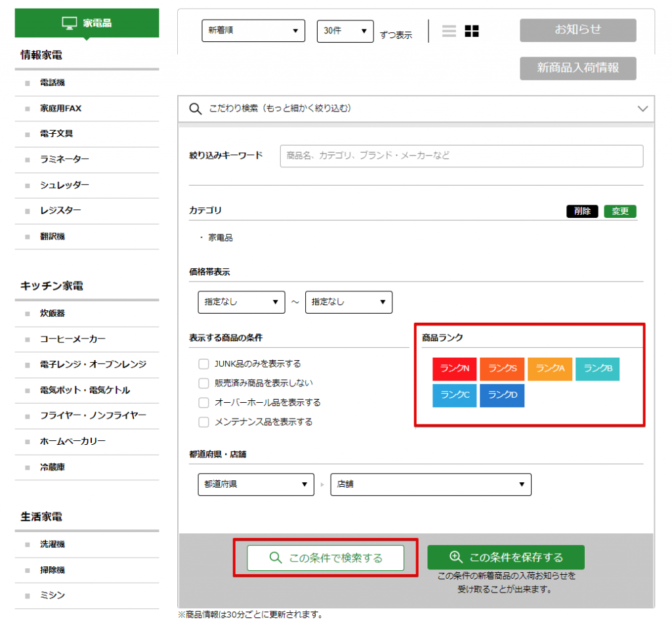The height and width of the screenshot is (622, 672).
Task: Open 電話機 category in sidebar
Action: [x=52, y=83]
